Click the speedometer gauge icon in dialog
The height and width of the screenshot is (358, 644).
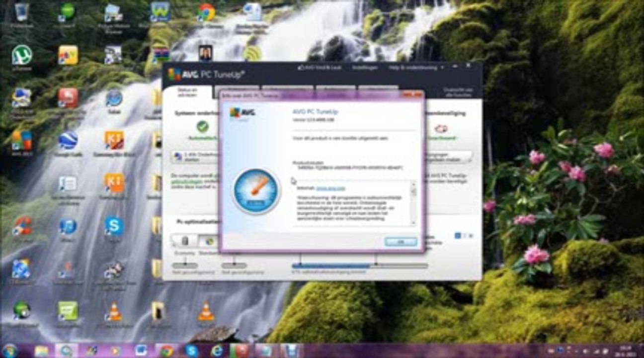click(x=256, y=192)
